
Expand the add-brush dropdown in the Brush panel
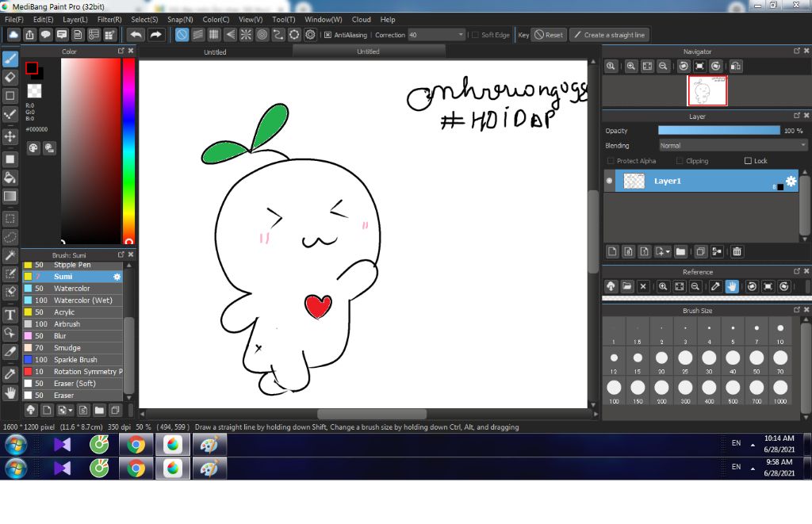pos(71,411)
